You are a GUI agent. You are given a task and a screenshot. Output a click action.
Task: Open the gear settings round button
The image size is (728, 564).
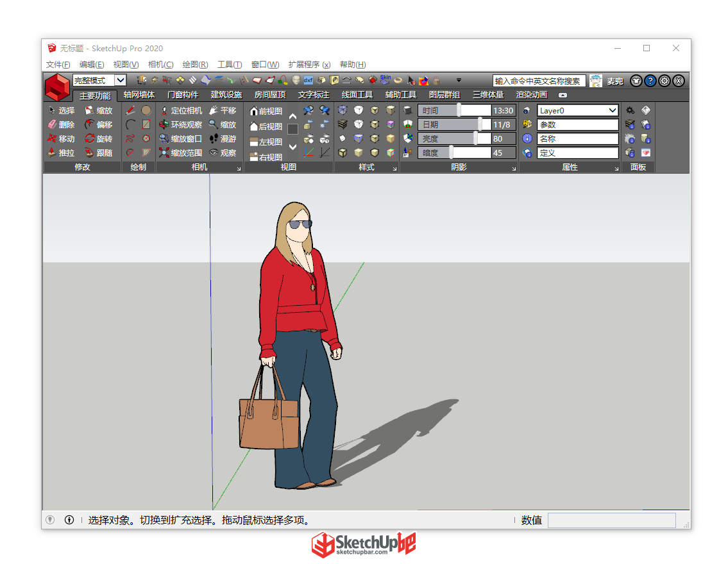pyautogui.click(x=665, y=81)
